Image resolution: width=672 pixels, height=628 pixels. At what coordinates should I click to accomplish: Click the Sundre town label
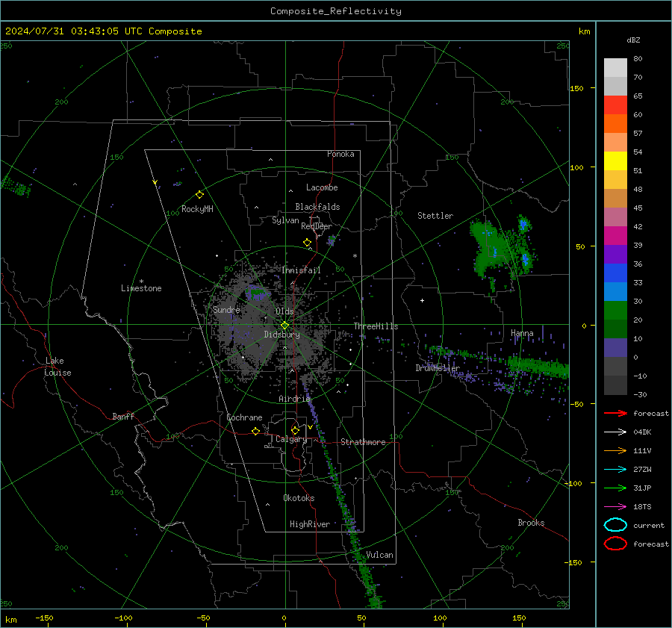226,309
